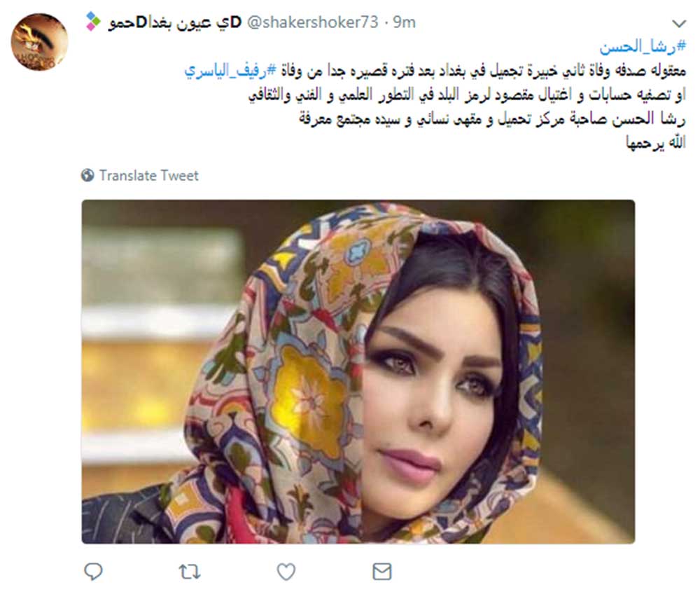Click the tweet's last line الله يرحمها
This screenshot has height=592, width=700.
pyautogui.click(x=656, y=142)
